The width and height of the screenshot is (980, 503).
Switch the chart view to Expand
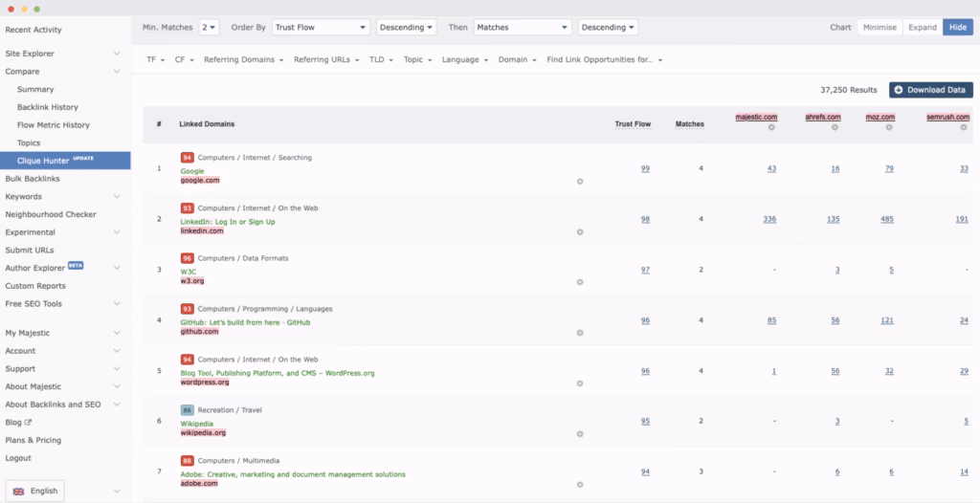(x=922, y=28)
